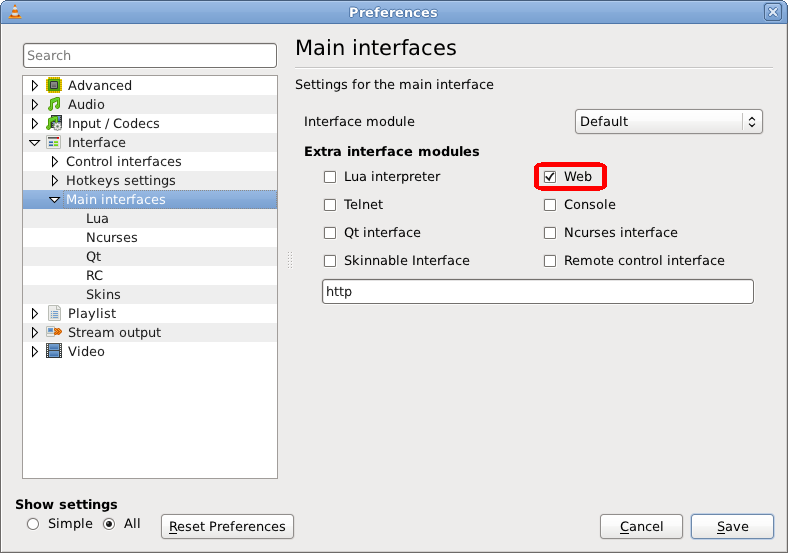Select the Simple settings radio button
788x553 pixels.
[x=34, y=524]
